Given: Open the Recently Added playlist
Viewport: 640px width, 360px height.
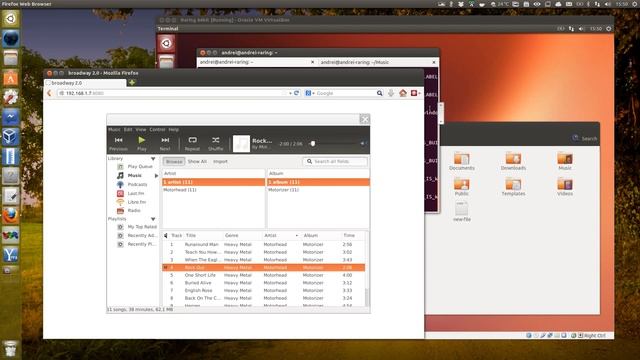Looking at the screenshot, I should [142, 236].
